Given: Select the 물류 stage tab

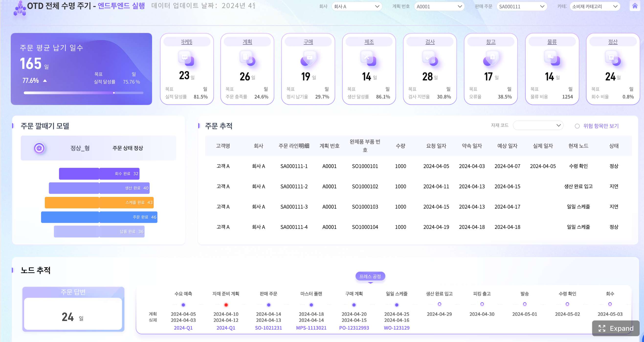Looking at the screenshot, I should point(552,42).
